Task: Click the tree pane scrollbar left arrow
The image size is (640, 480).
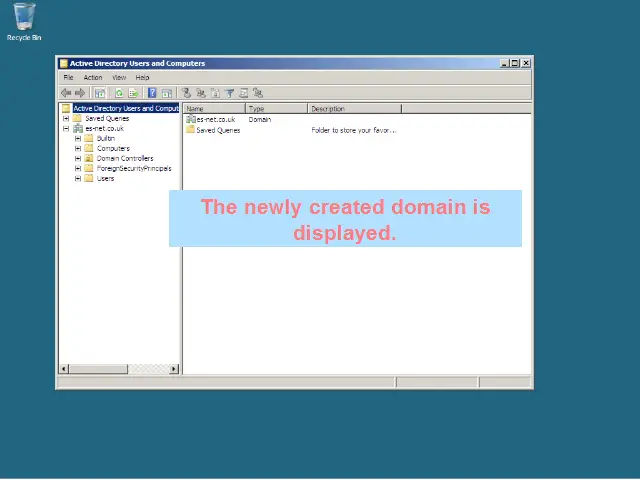Action: tap(64, 369)
